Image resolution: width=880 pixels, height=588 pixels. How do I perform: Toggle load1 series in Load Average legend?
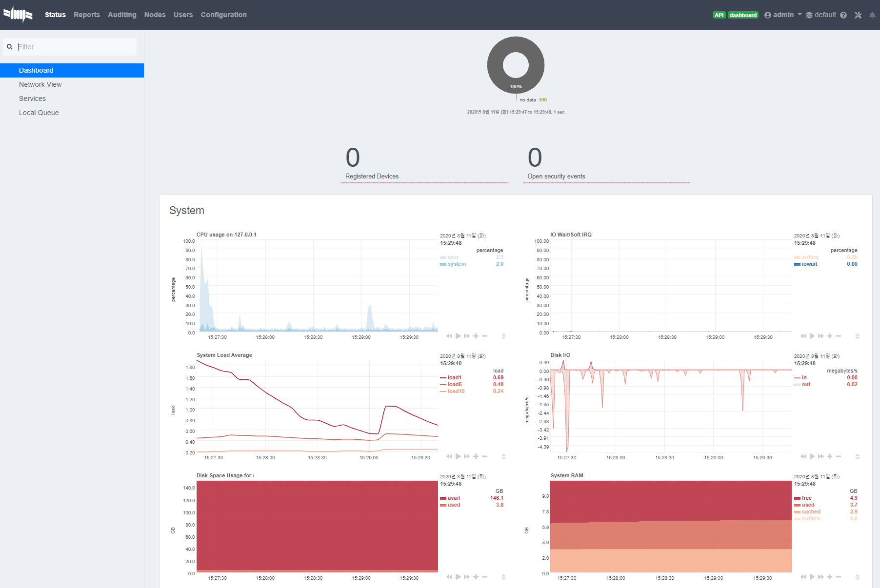pos(454,377)
